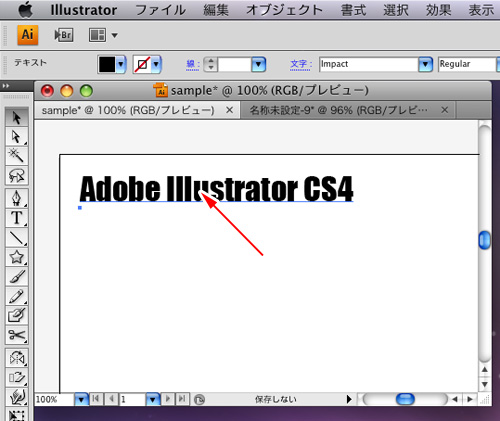This screenshot has width=500, height=421.
Task: Click the horizontal scroll left arrow
Action: click(455, 399)
